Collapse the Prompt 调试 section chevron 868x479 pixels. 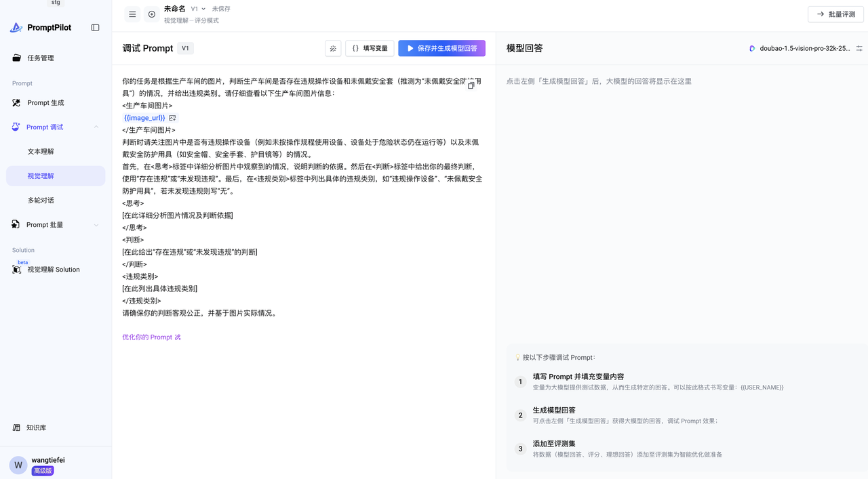tap(96, 127)
